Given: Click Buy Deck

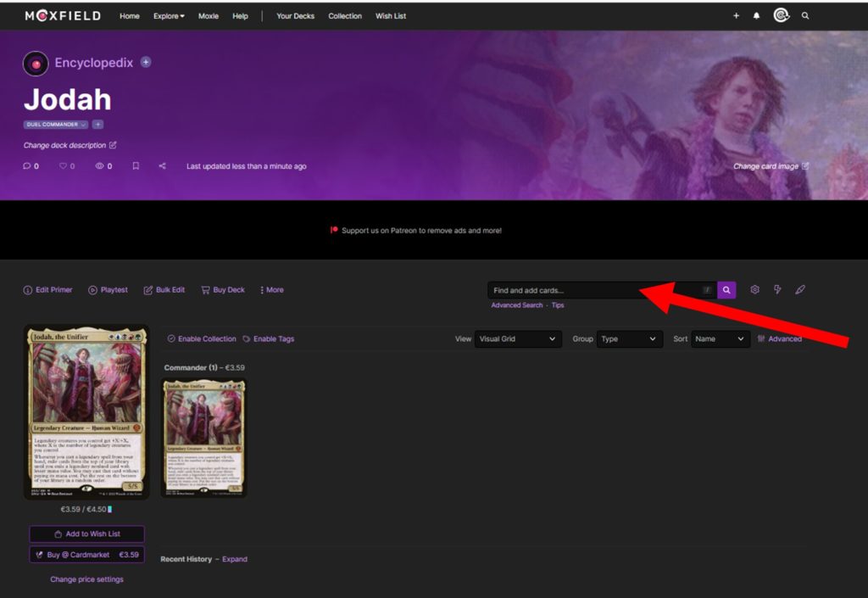Looking at the screenshot, I should coord(223,289).
